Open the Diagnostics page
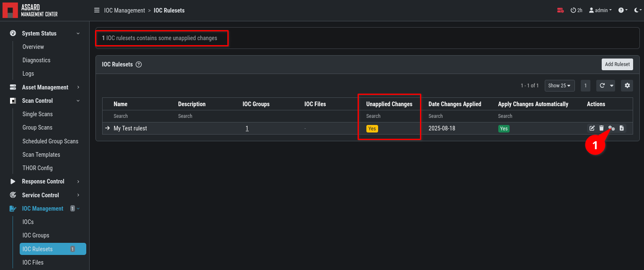 coord(36,60)
